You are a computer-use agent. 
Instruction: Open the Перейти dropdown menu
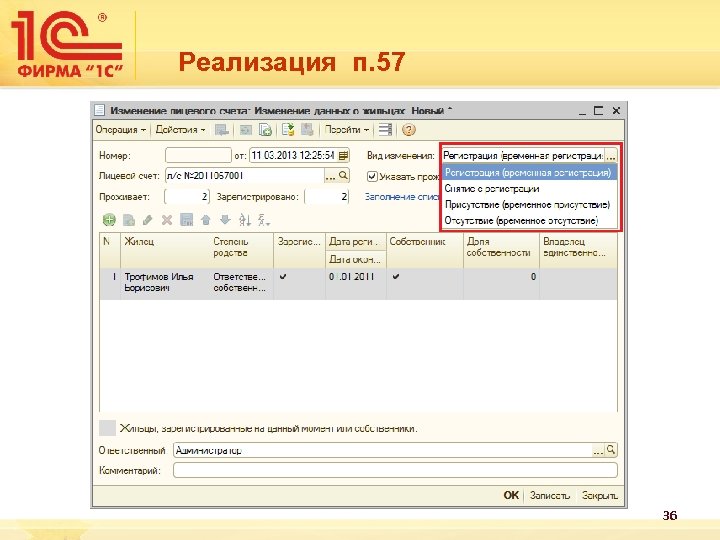click(347, 130)
